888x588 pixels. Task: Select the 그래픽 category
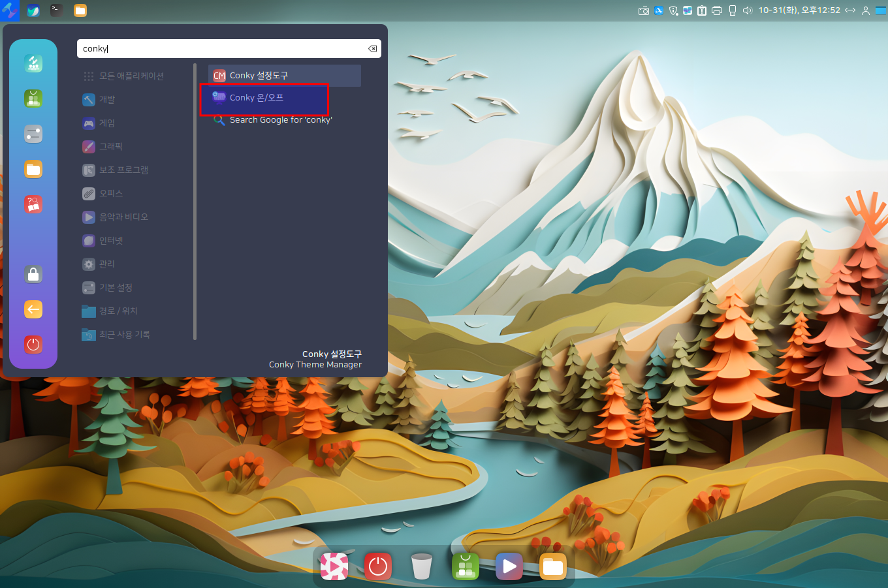110,147
